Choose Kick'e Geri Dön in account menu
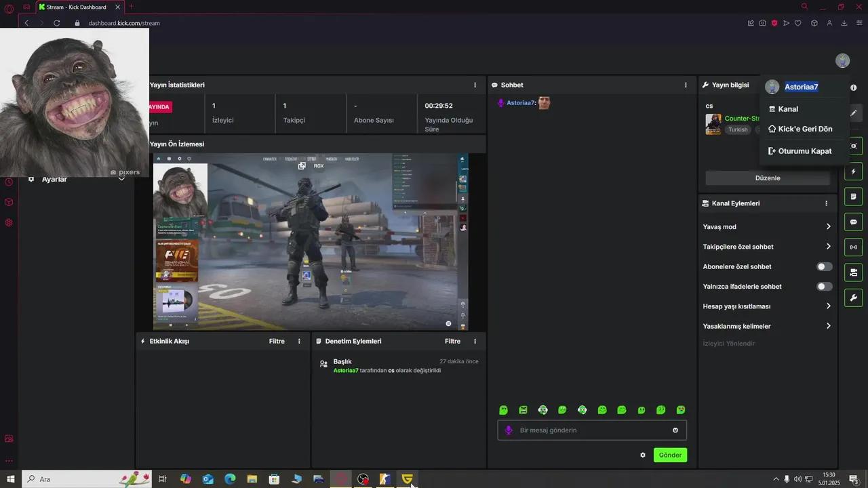 [804, 129]
